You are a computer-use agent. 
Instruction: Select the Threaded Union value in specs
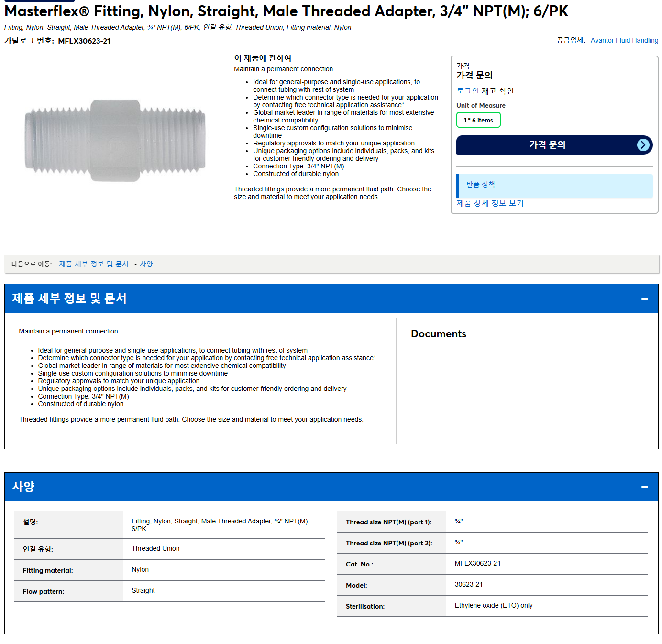(x=155, y=548)
